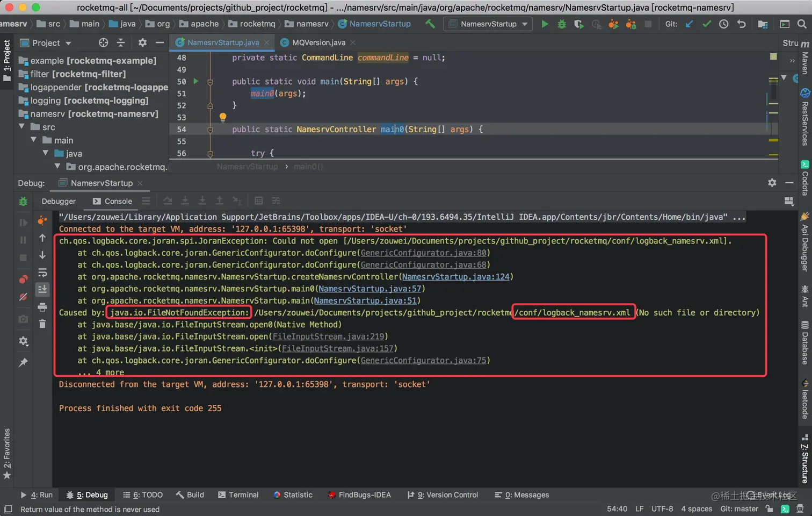Close the NamesrvStartup.java editor tab
Image resolution: width=812 pixels, height=516 pixels.
click(x=267, y=42)
